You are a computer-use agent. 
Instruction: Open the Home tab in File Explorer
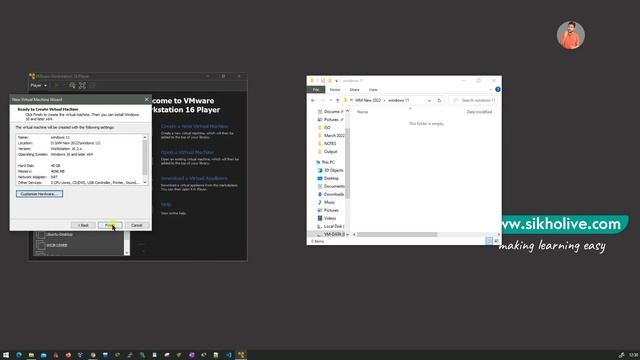click(335, 89)
